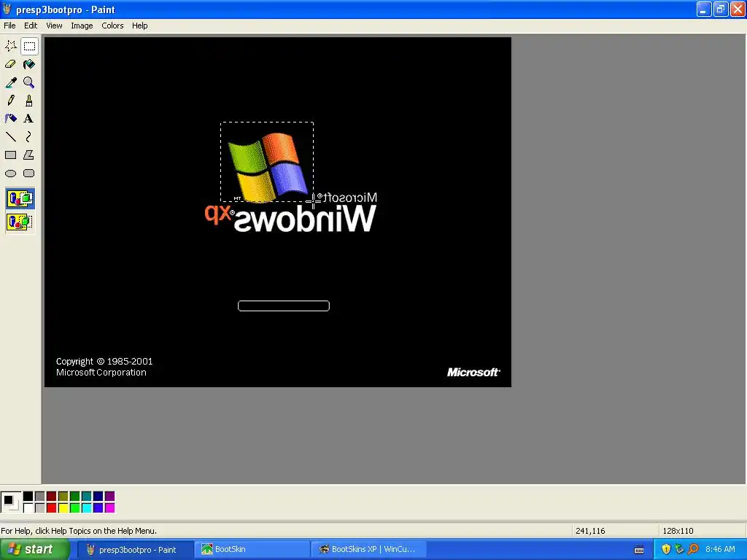Screen dimensions: 747x560
Task: Choose the Ellipse tool
Action: (x=10, y=174)
